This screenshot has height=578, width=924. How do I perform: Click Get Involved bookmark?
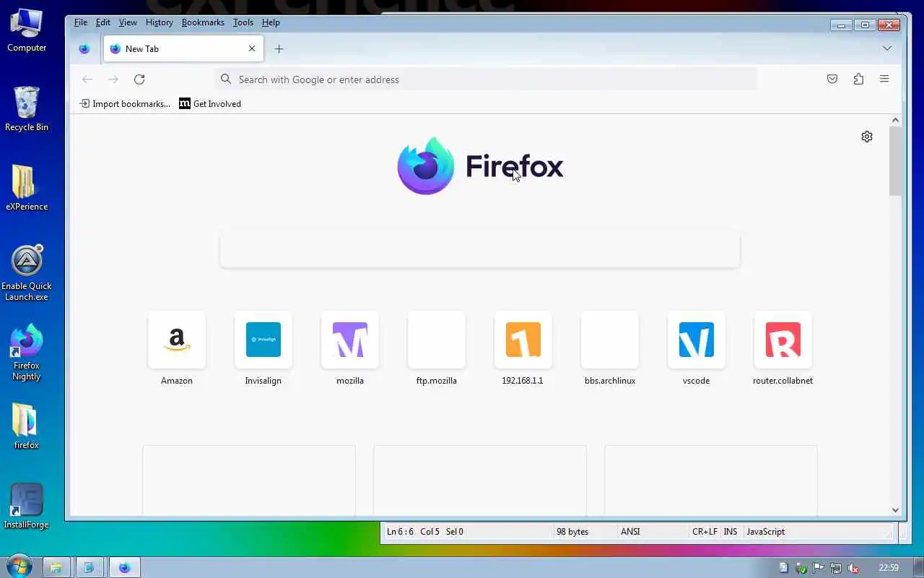pos(210,104)
